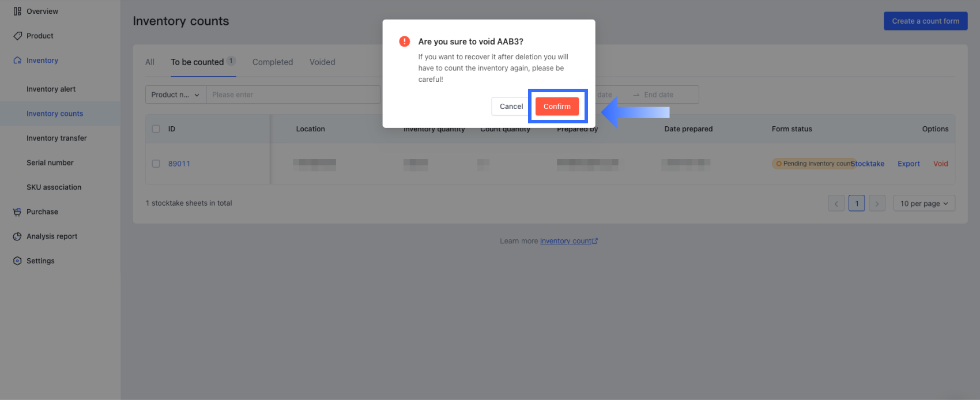Click the Overview sidebar icon

point(17,12)
